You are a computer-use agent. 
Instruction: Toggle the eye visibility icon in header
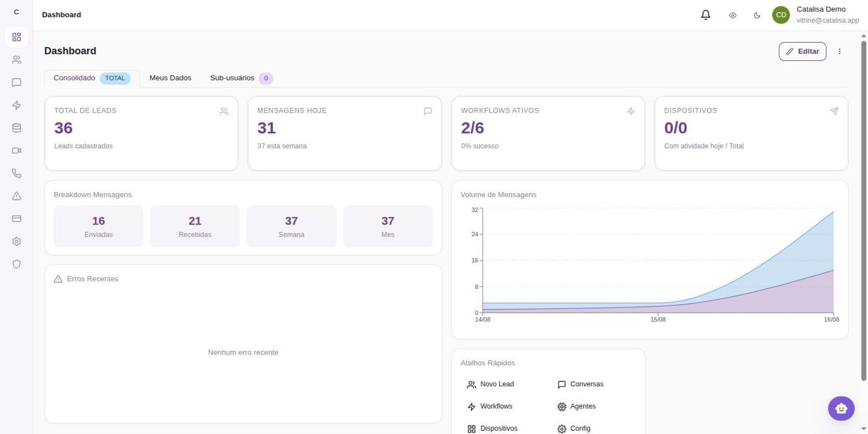pos(732,15)
